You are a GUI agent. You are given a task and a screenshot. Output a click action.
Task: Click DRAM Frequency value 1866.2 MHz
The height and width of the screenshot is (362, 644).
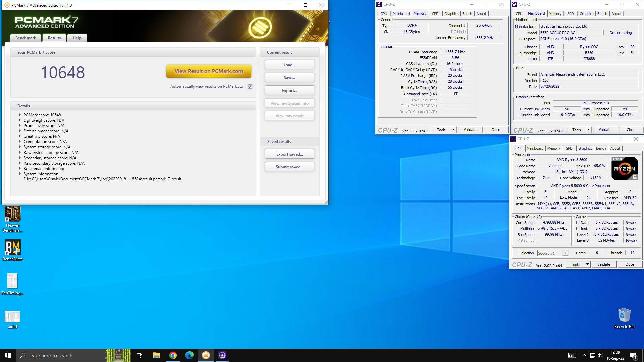(455, 52)
